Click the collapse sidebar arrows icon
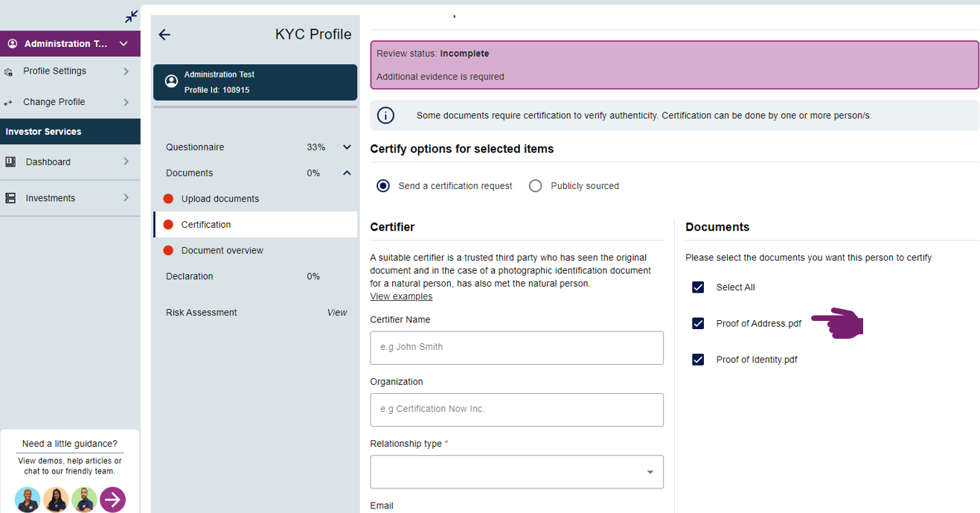This screenshot has height=513, width=980. click(x=132, y=16)
